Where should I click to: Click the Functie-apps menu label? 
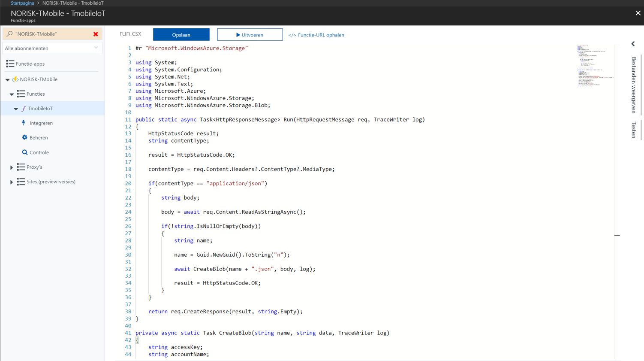(x=30, y=64)
